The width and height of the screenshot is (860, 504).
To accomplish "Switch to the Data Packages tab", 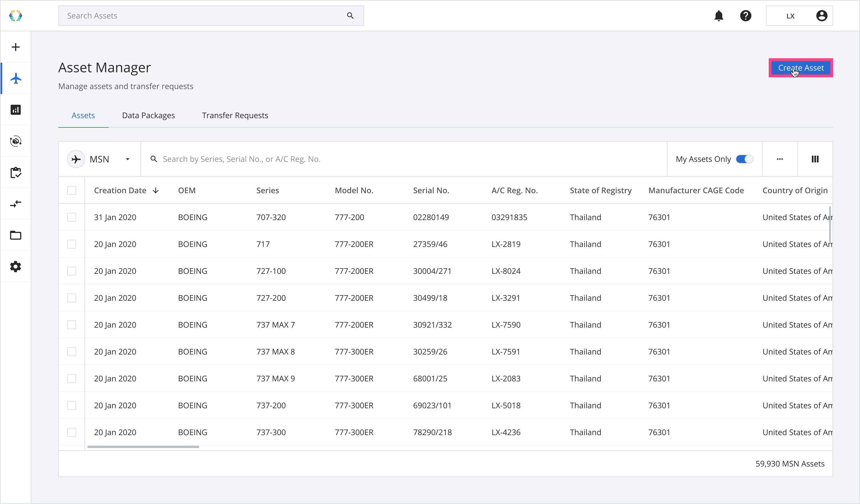I will (x=148, y=115).
